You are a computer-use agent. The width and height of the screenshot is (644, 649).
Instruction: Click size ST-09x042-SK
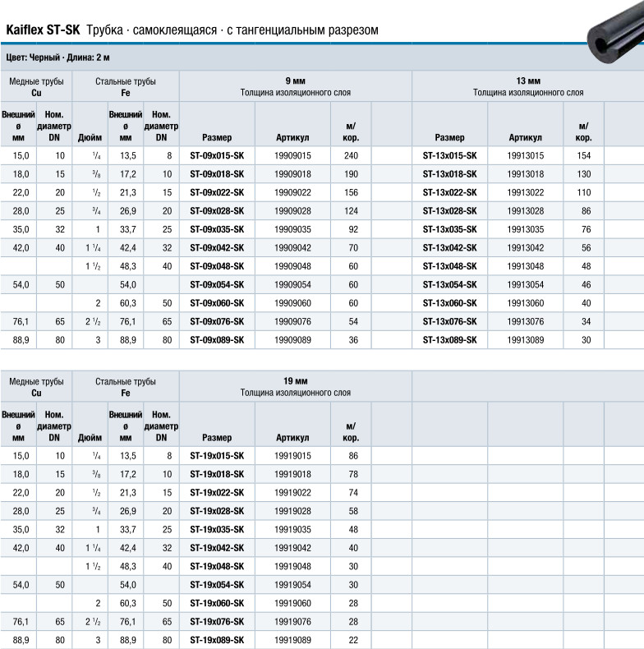(217, 248)
